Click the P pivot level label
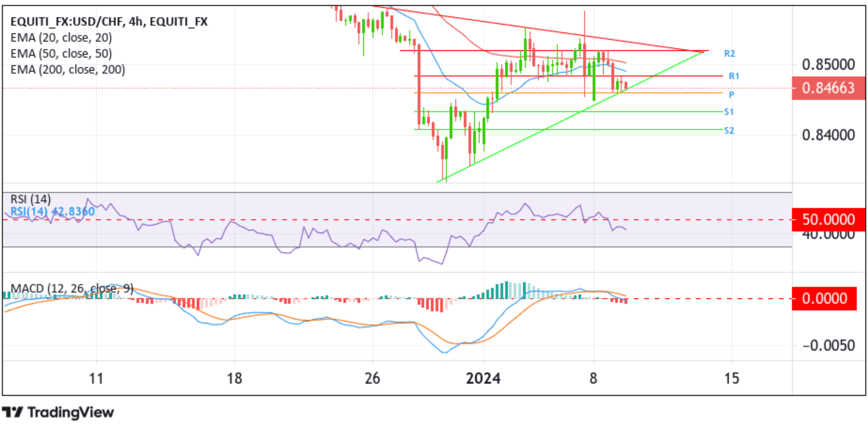This screenshot has width=868, height=431. click(x=731, y=95)
